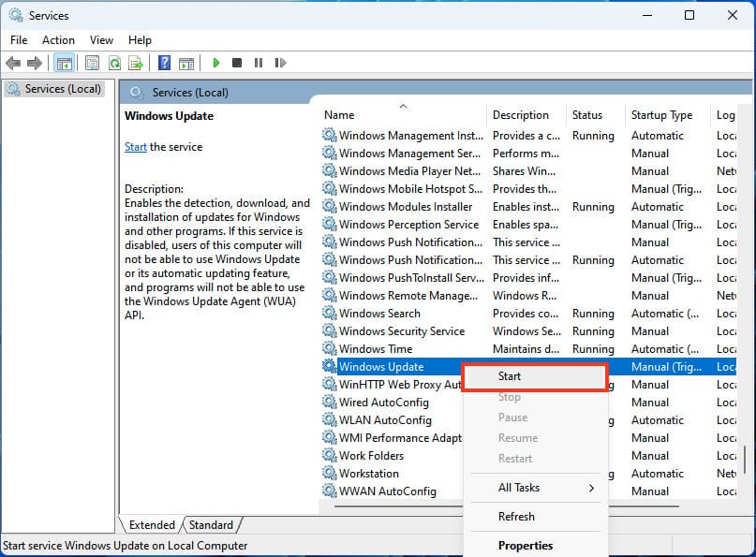Maximize the Services window
Screen dimensions: 756x557
(x=689, y=15)
